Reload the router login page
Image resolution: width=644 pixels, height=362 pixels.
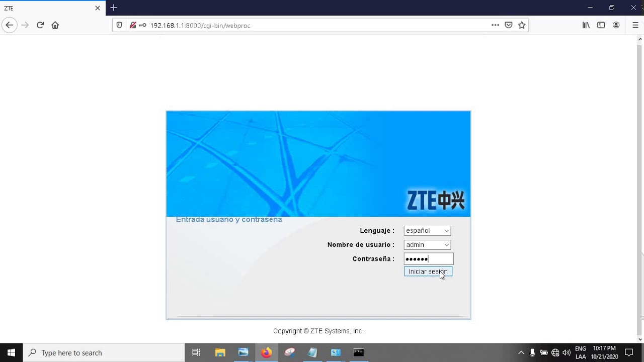click(40, 25)
